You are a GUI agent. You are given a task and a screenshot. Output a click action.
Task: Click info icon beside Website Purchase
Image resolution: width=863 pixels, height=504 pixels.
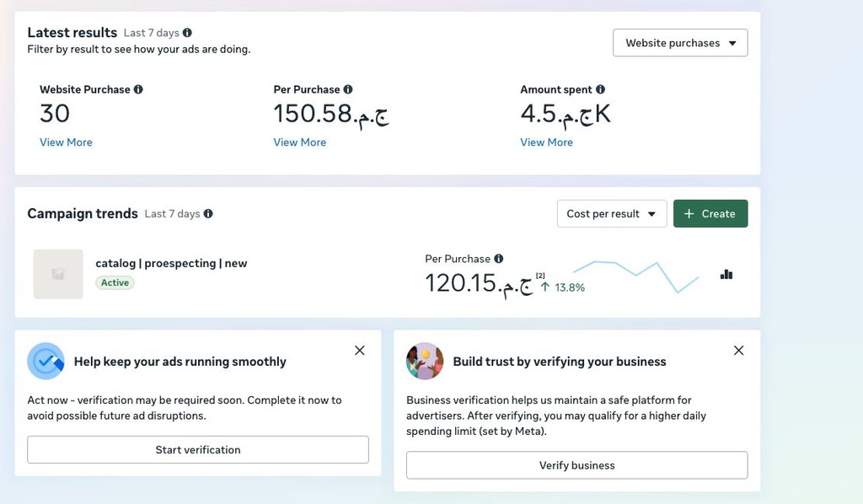pyautogui.click(x=138, y=89)
